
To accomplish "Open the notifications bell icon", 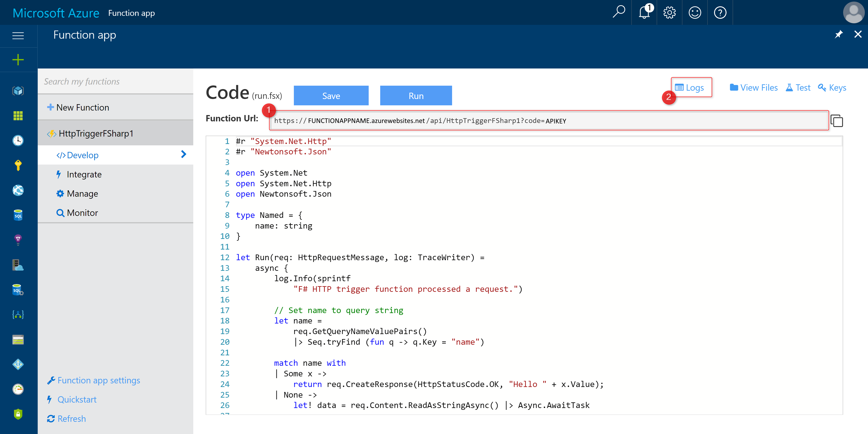I will [644, 13].
